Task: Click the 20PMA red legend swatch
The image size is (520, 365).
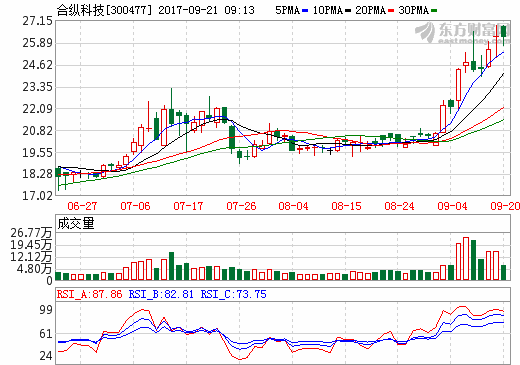Action: tap(391, 11)
